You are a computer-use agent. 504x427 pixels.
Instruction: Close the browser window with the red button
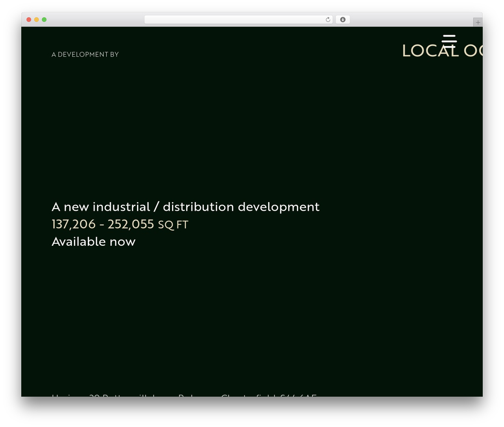click(29, 20)
